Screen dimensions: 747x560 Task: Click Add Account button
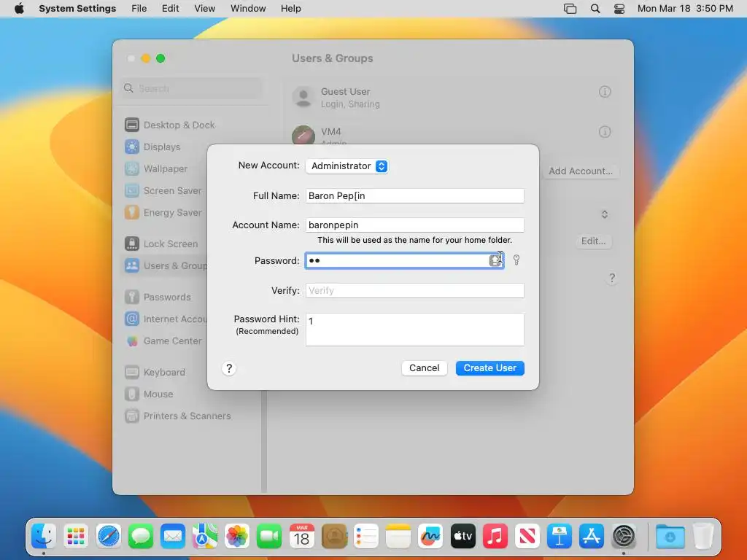click(580, 171)
